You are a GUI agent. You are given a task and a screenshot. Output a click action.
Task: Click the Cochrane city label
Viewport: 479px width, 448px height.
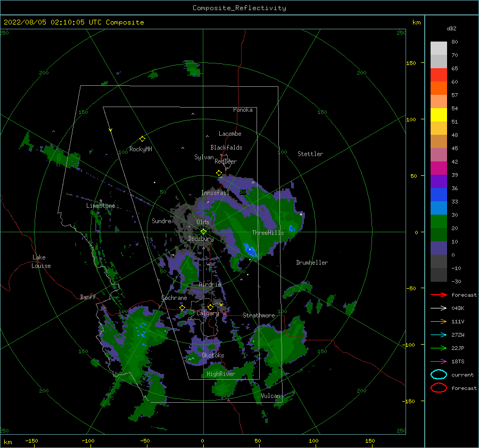point(174,298)
